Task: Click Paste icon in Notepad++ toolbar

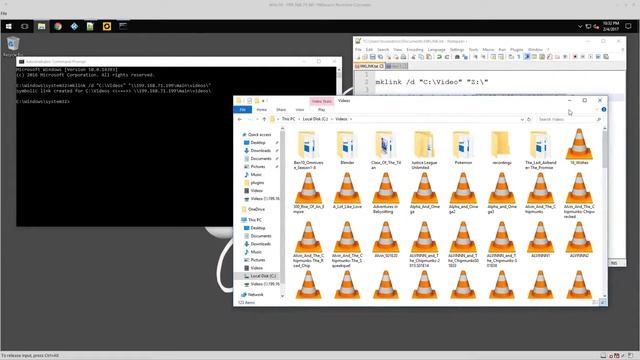Action: point(429,57)
